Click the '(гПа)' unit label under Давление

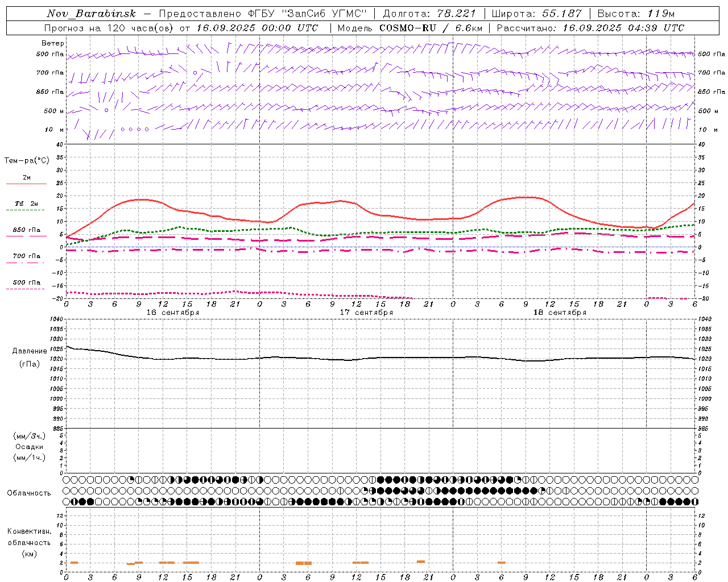[x=30, y=364]
